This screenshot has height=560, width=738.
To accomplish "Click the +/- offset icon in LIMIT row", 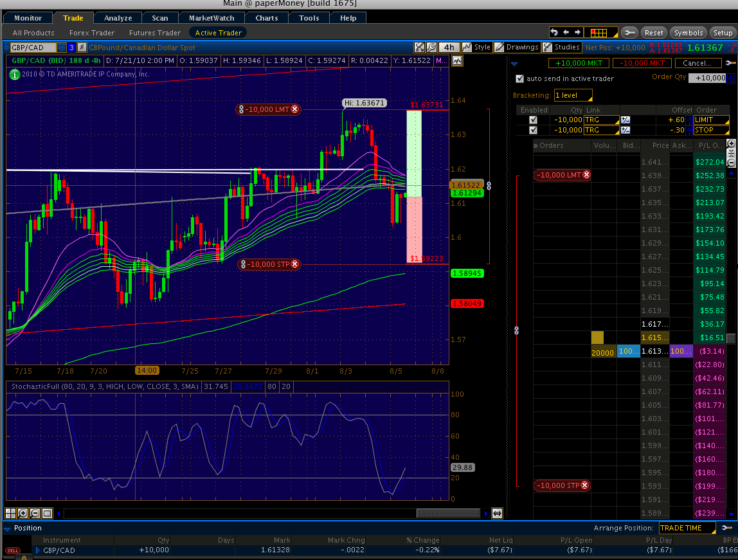I will (x=625, y=120).
